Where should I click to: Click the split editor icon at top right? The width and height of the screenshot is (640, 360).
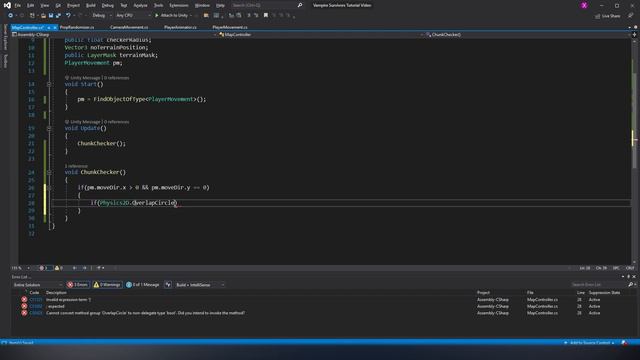[x=634, y=35]
